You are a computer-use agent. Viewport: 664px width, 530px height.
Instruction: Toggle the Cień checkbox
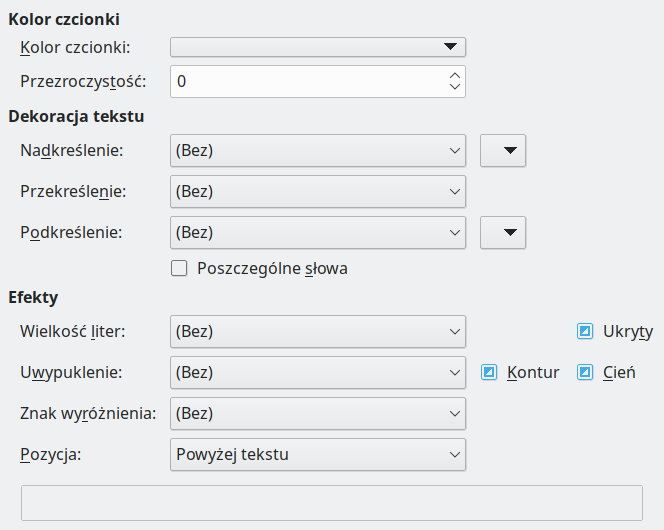tap(586, 372)
